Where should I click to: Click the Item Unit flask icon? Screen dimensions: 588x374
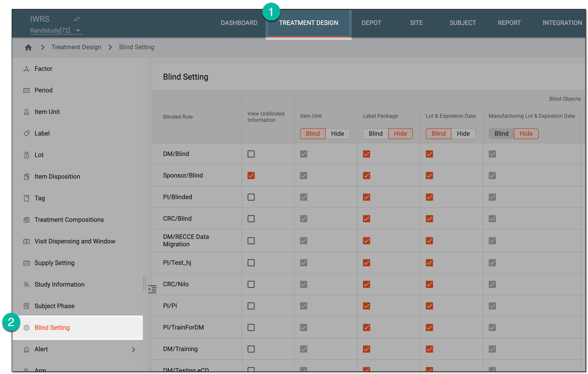coord(26,112)
